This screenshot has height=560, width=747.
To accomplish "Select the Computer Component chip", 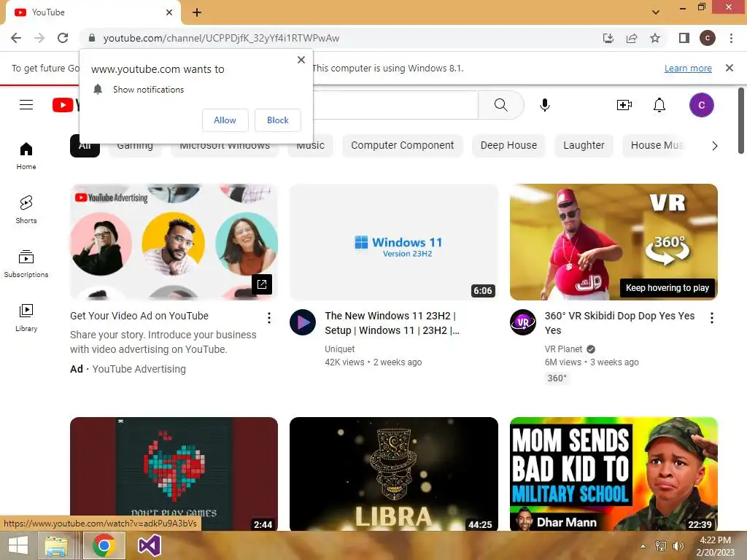I will coord(402,145).
